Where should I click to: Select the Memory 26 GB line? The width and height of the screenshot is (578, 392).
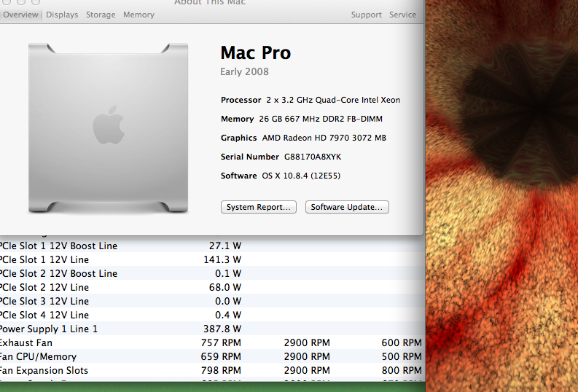302,119
